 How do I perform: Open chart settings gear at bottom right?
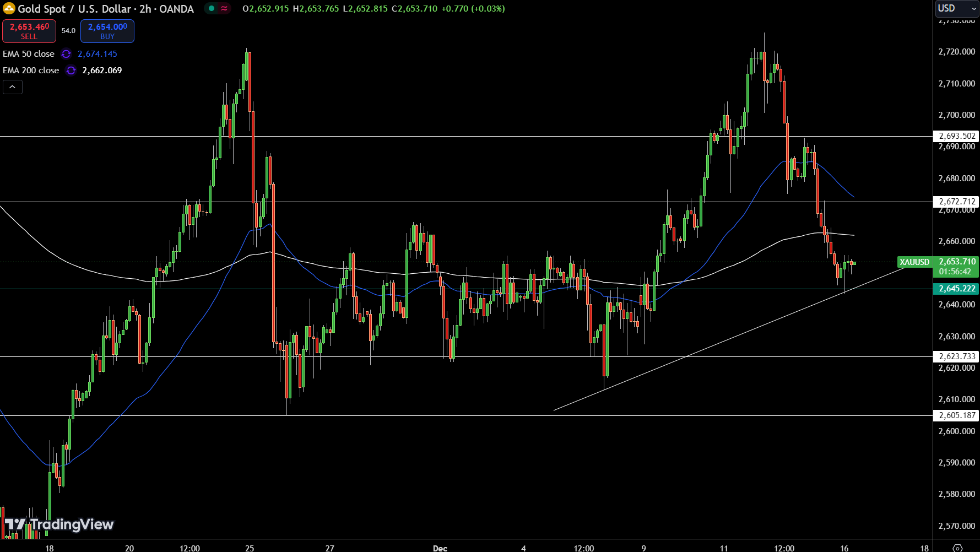(957, 548)
